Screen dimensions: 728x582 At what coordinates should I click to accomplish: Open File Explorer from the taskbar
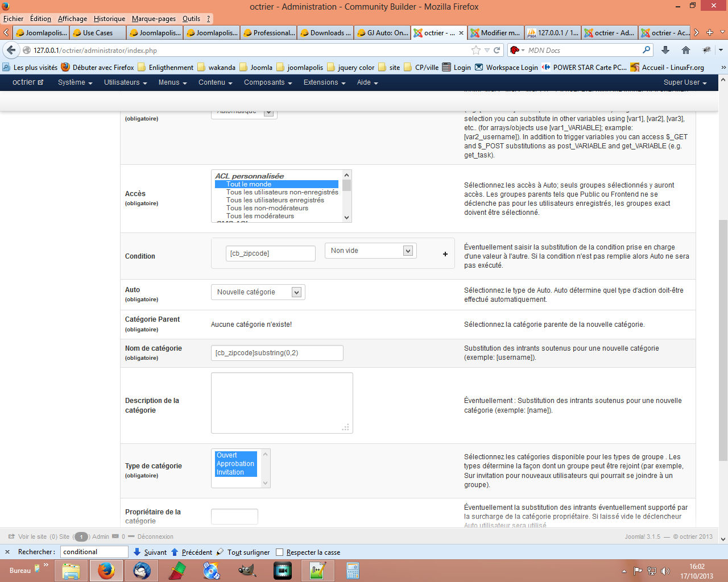(x=71, y=570)
